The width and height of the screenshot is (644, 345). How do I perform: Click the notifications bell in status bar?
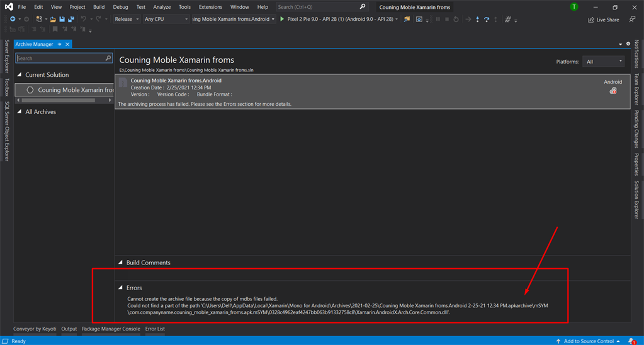[631, 341]
